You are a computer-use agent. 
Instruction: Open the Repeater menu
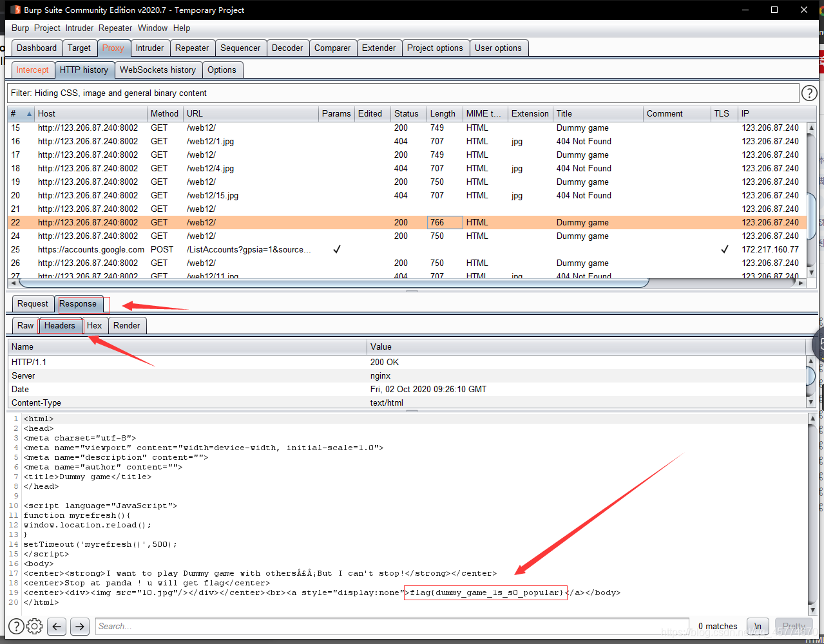click(115, 28)
